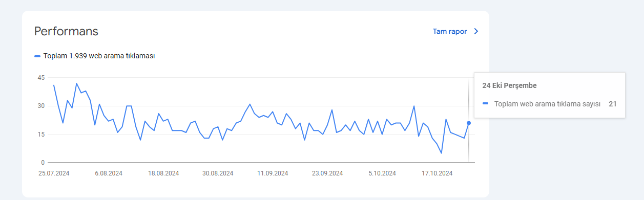Open the Tam rapor link

pos(450,31)
